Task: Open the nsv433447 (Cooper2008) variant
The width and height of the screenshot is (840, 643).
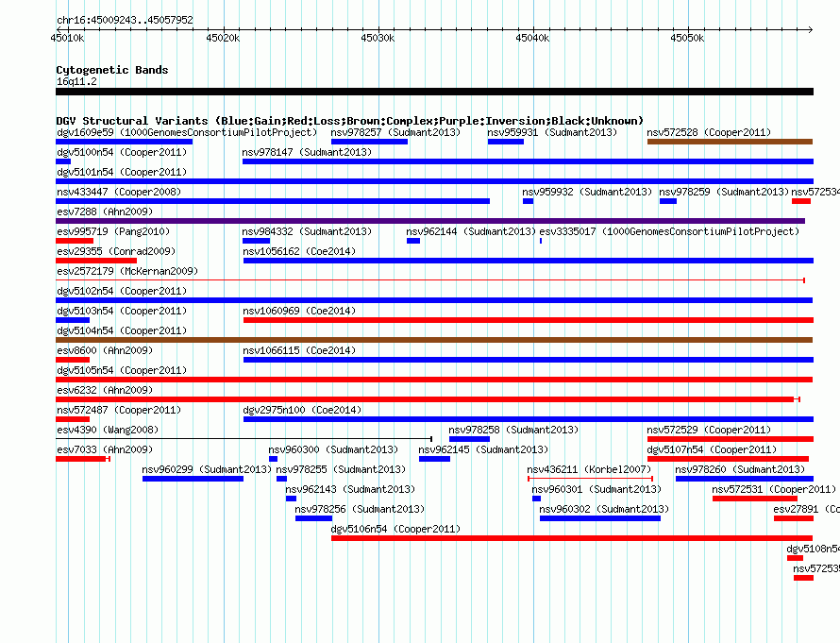Action: coord(273,201)
